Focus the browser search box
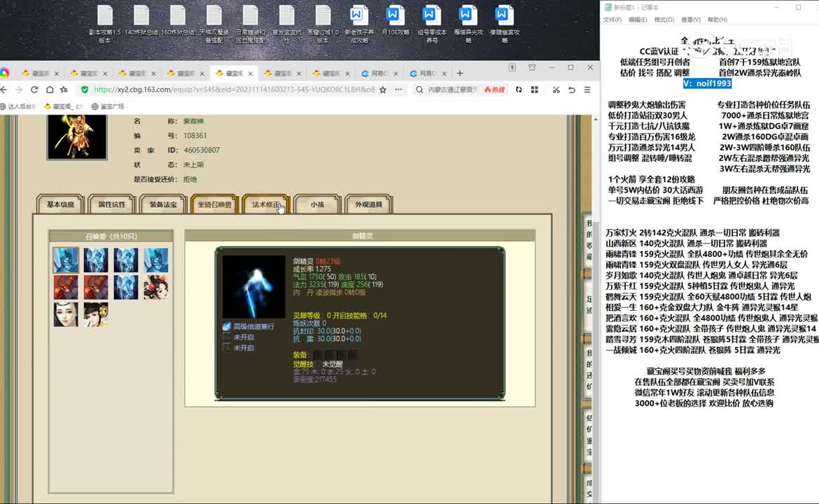 tap(452, 90)
